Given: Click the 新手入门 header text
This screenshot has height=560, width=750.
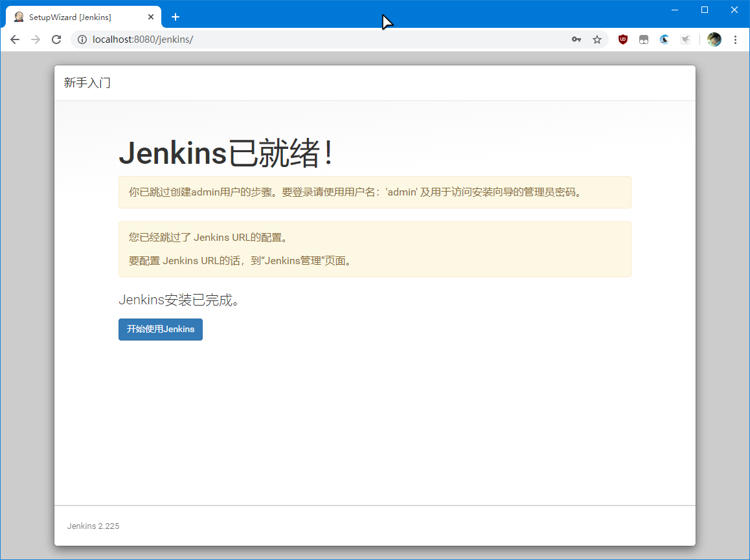Looking at the screenshot, I should pos(87,83).
